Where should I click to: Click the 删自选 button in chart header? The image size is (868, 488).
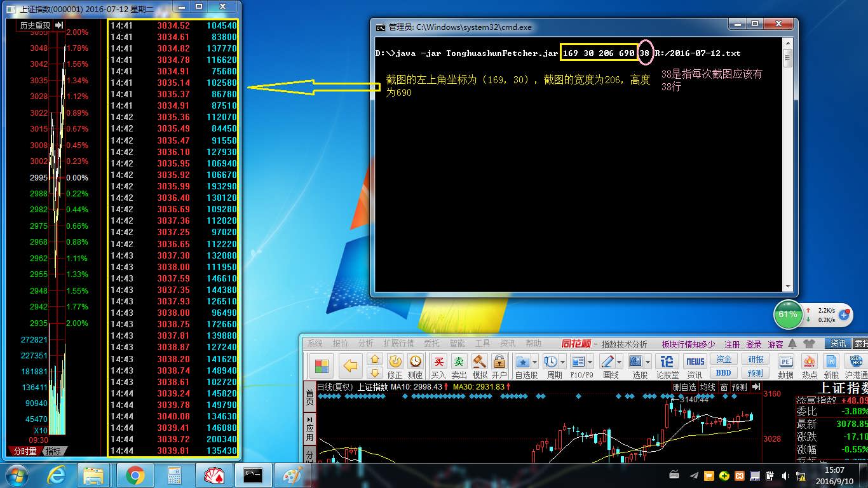684,387
